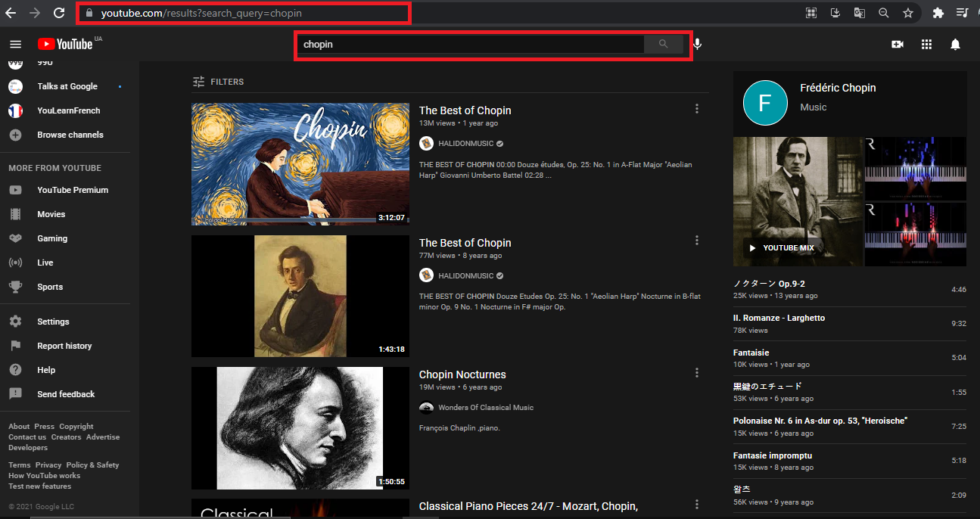Screen dimensions: 980x519
Task: Open the Chopin Nocturnes video title
Action: 462,374
